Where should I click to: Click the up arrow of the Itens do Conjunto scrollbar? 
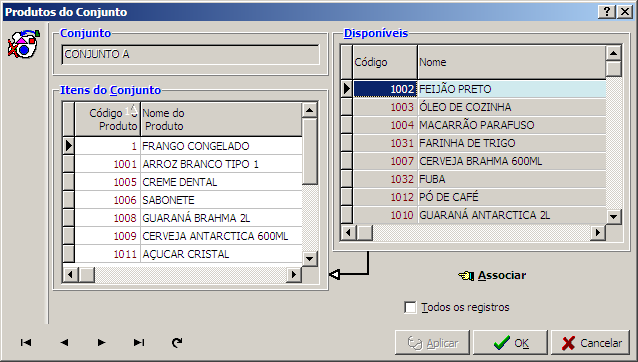click(x=310, y=110)
